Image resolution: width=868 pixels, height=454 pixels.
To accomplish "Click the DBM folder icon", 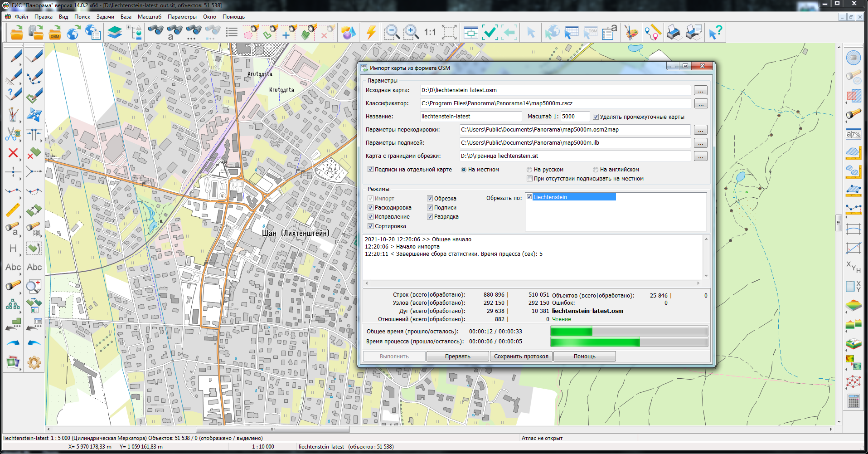I will coord(55,33).
